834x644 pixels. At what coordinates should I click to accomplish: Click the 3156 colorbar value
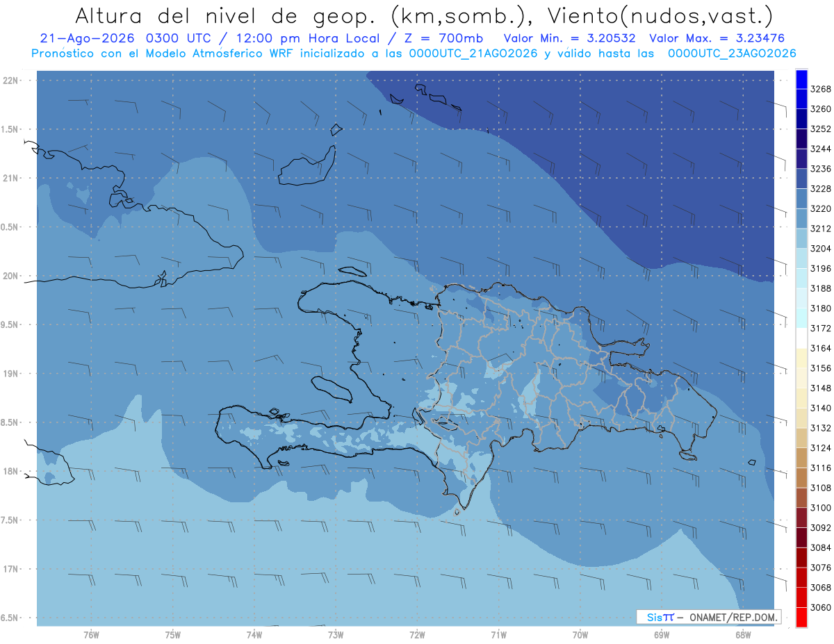pyautogui.click(x=821, y=368)
